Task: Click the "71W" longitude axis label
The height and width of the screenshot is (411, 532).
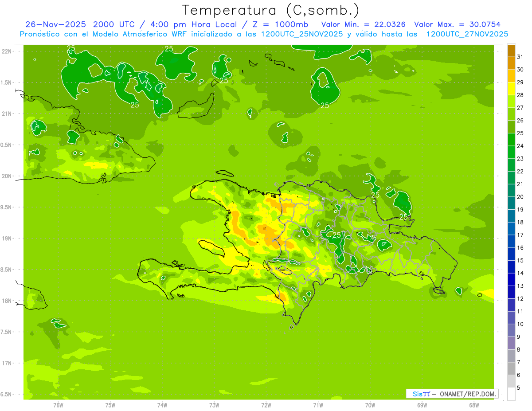Action: click(318, 405)
